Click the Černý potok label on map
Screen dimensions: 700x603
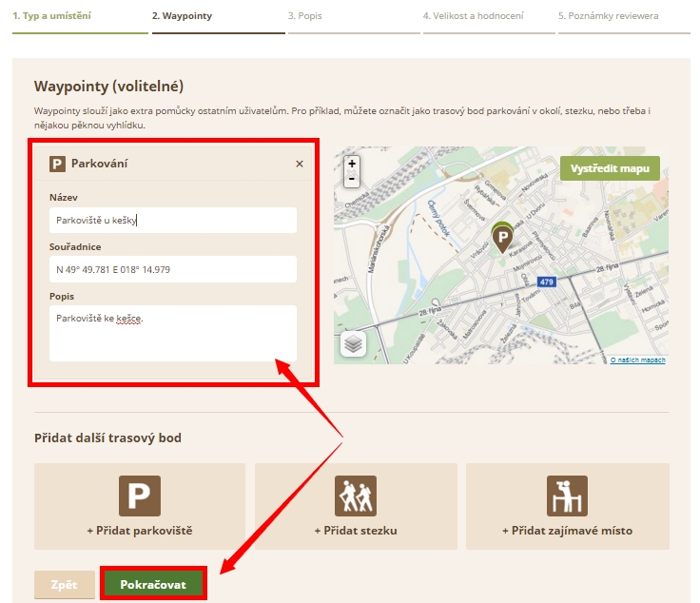[437, 218]
